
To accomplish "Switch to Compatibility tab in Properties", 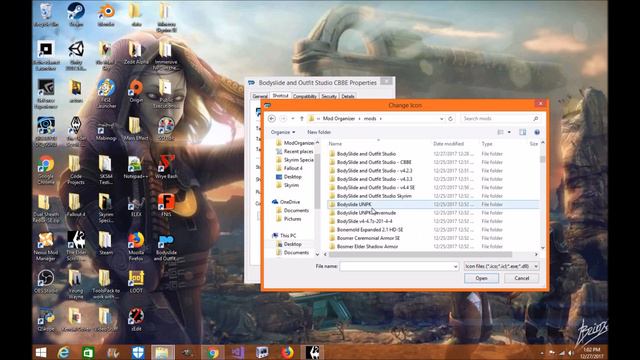I will point(305,96).
